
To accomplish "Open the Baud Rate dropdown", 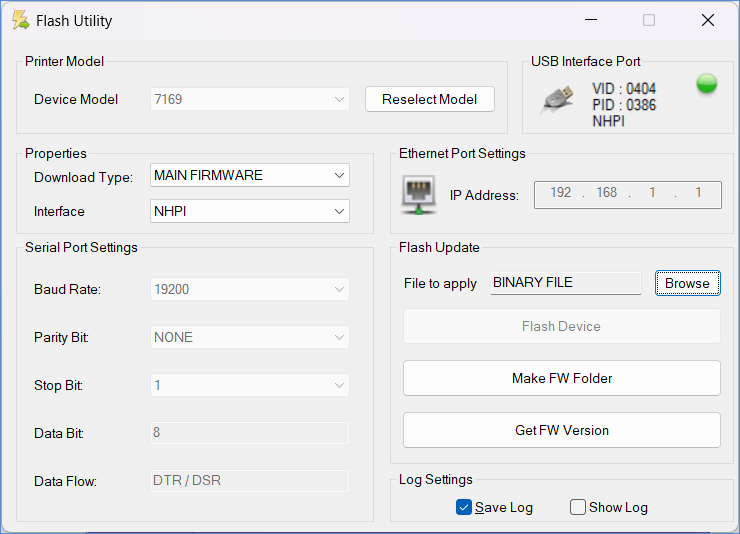I will pos(250,289).
